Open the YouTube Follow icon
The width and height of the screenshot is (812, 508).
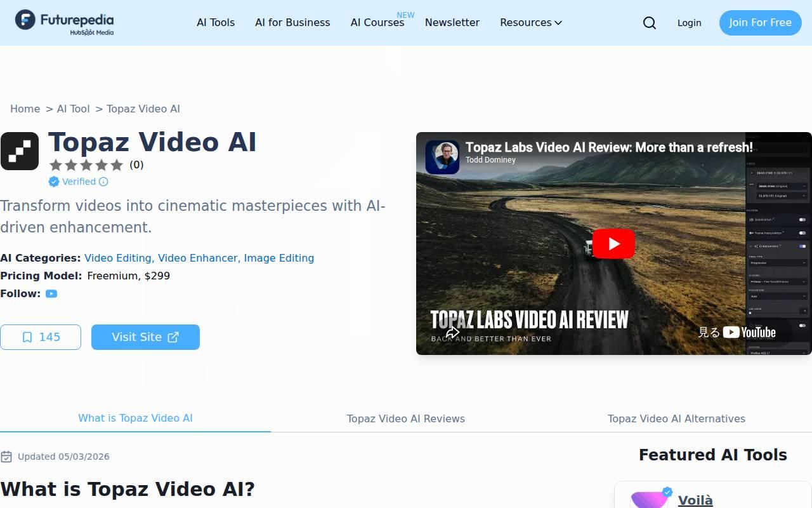coord(51,293)
